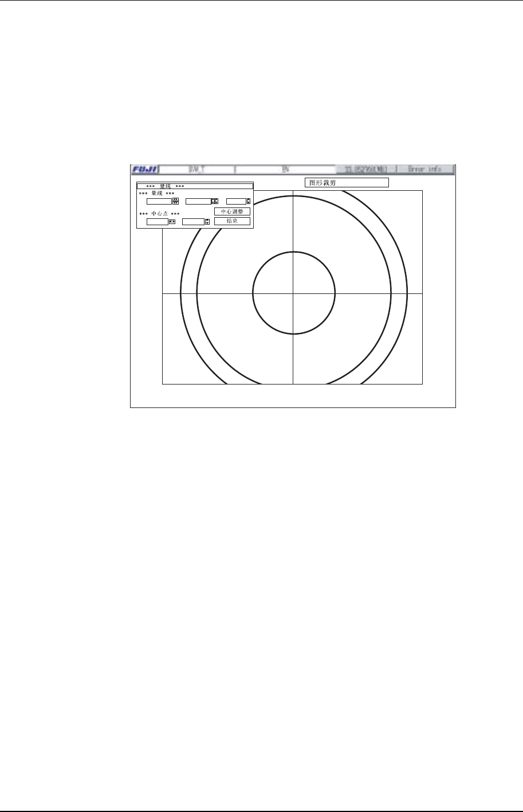
Task: Click the 图形裁剪 label box
Action: coord(347,183)
